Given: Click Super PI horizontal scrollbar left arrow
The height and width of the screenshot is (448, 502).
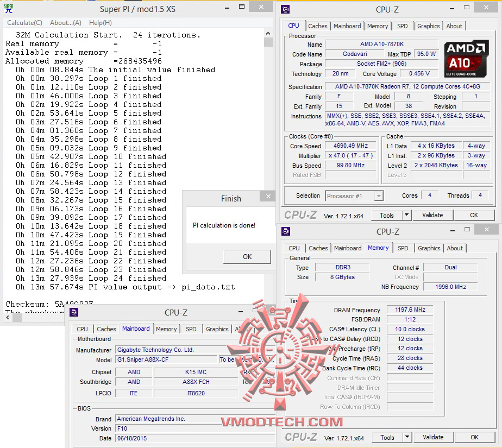Looking at the screenshot, I should click(x=8, y=318).
